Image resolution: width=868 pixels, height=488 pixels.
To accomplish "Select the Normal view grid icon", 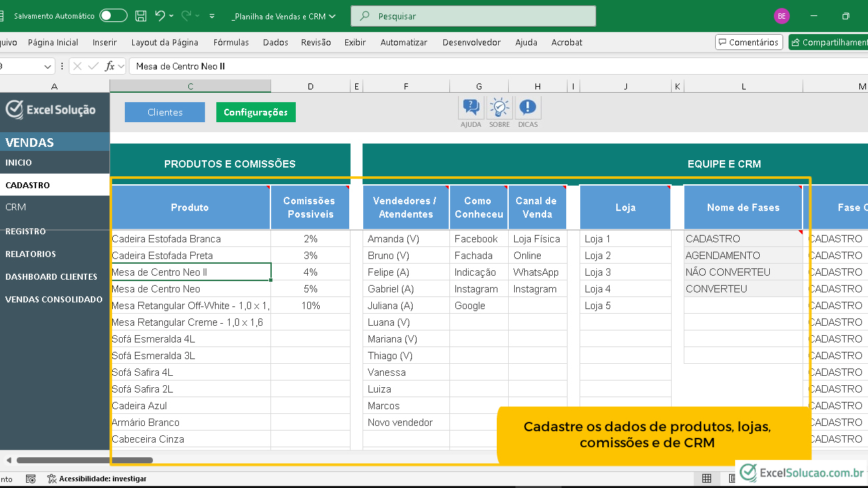I will click(706, 479).
